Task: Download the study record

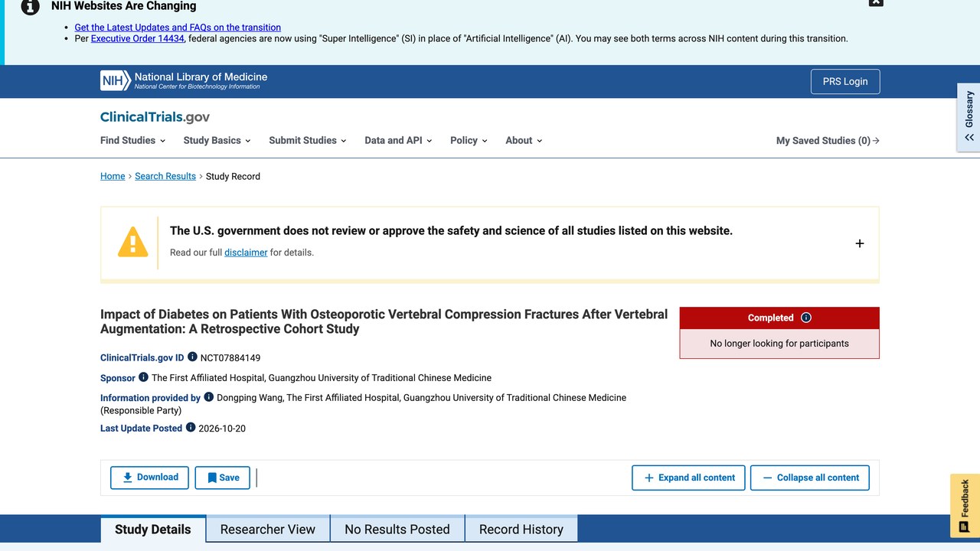Action: click(x=149, y=478)
